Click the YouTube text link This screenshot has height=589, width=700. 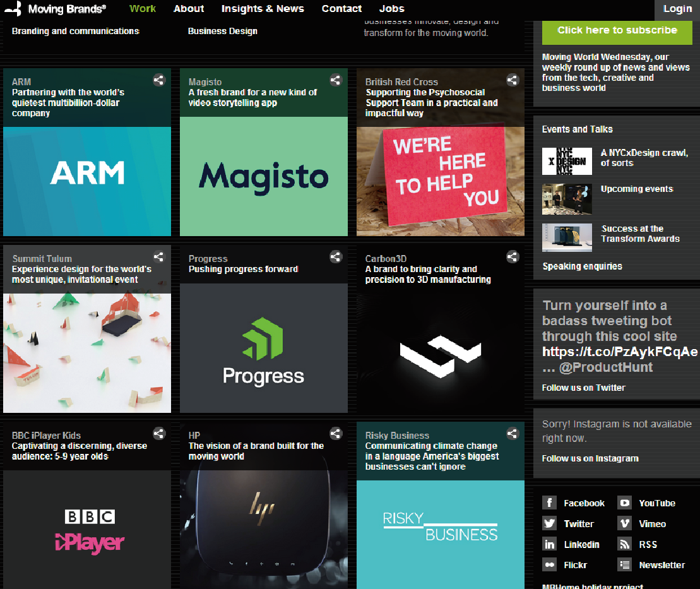coord(657,503)
